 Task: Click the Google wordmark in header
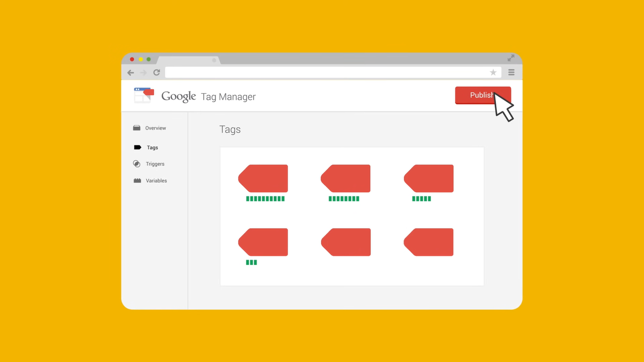[178, 97]
